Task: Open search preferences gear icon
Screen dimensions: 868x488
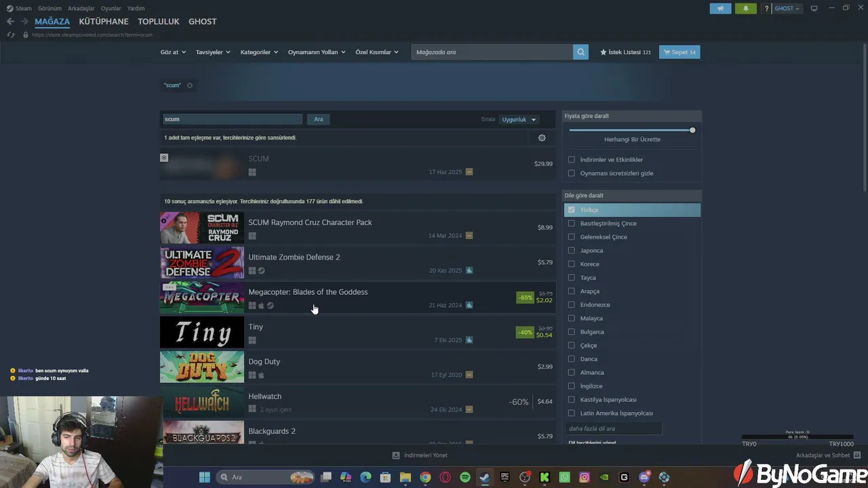Action: 542,138
